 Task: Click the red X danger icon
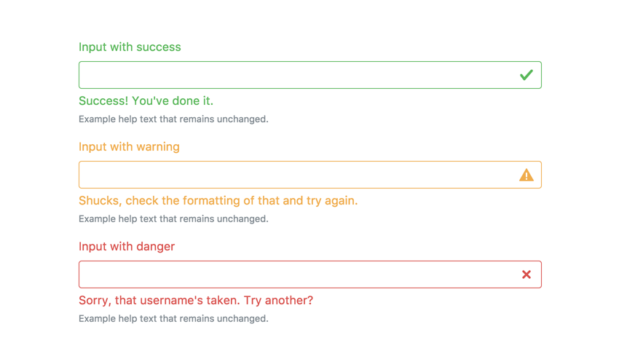coord(527,274)
